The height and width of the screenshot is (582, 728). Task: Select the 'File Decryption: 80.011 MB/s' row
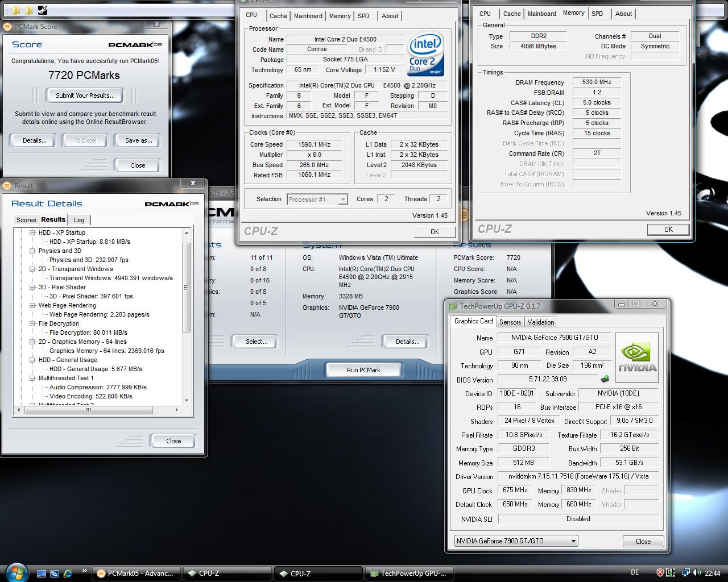pos(88,332)
